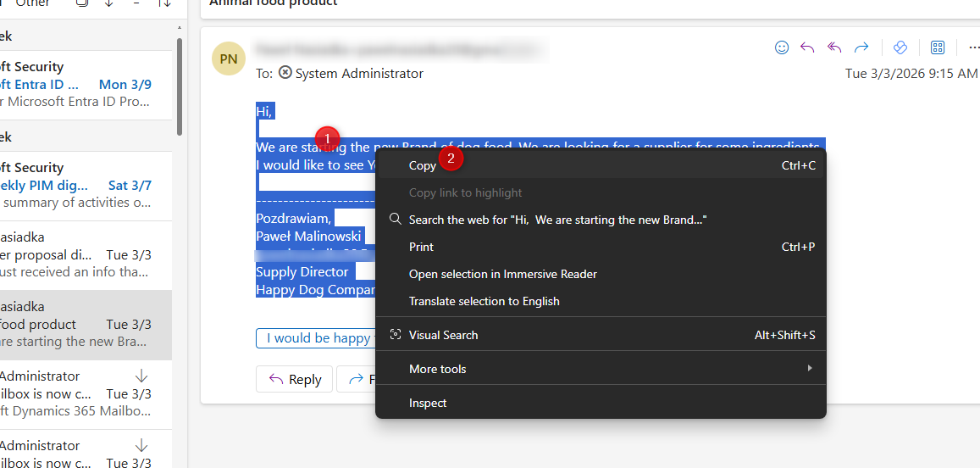Click the PN sender avatar
Screen dimensions: 980x468
coord(228,58)
